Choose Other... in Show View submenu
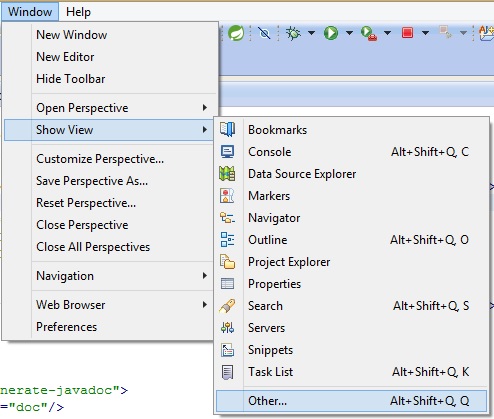Image resolution: width=494 pixels, height=419 pixels. click(351, 401)
